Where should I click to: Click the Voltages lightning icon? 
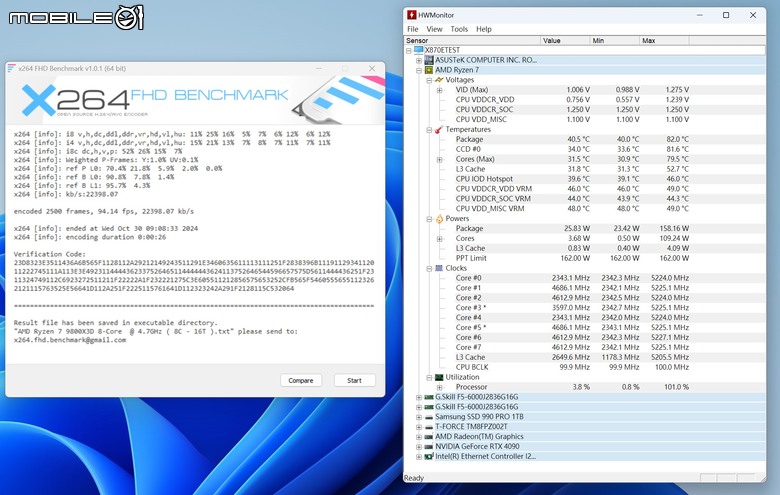[439, 80]
